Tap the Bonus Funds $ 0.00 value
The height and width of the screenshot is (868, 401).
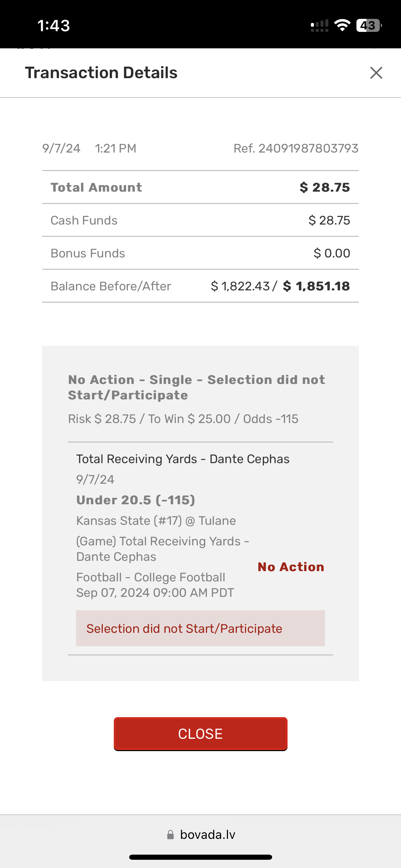point(332,253)
